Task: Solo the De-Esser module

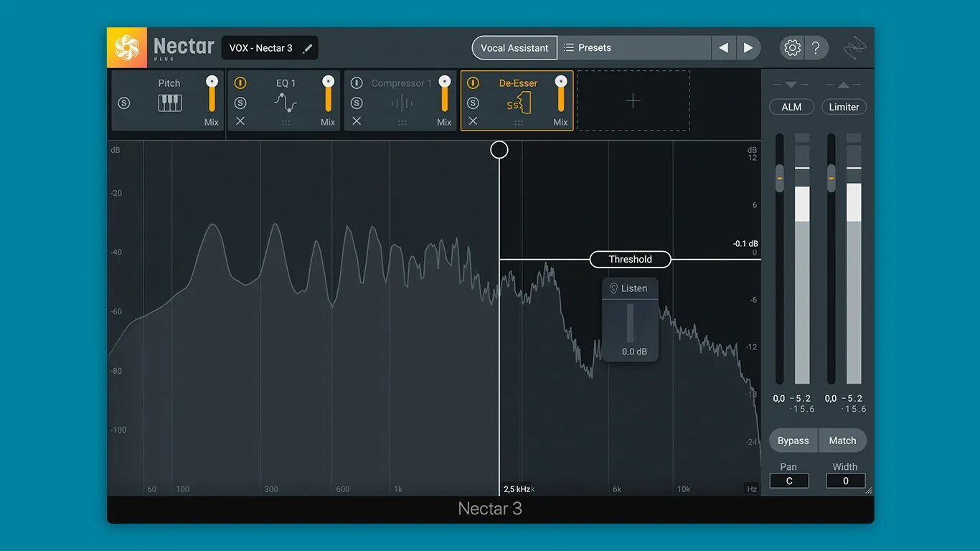Action: 473,103
